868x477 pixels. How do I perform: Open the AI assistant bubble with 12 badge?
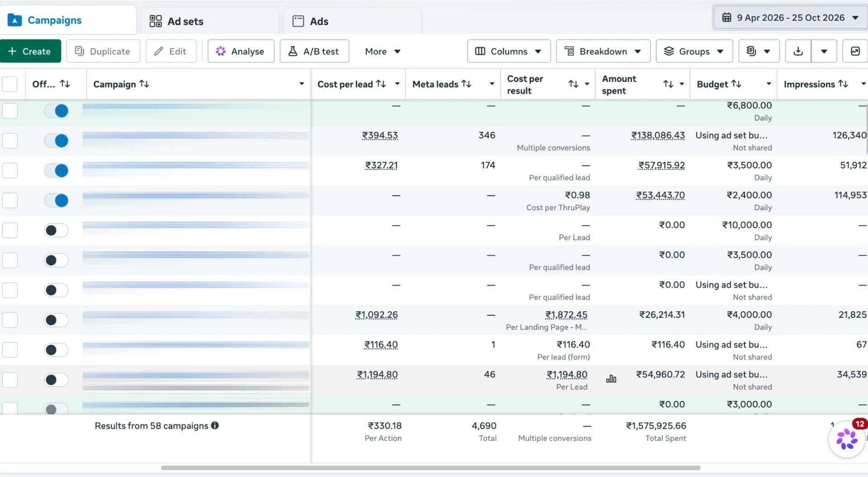[847, 439]
